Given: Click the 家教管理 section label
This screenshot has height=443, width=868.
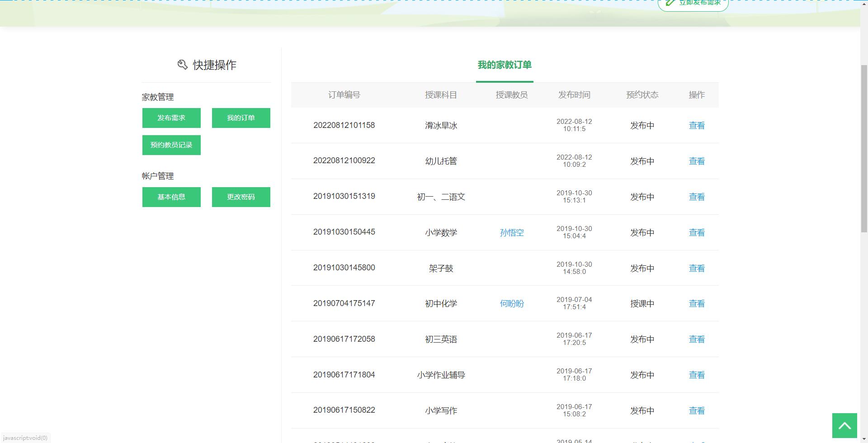Looking at the screenshot, I should [x=158, y=97].
